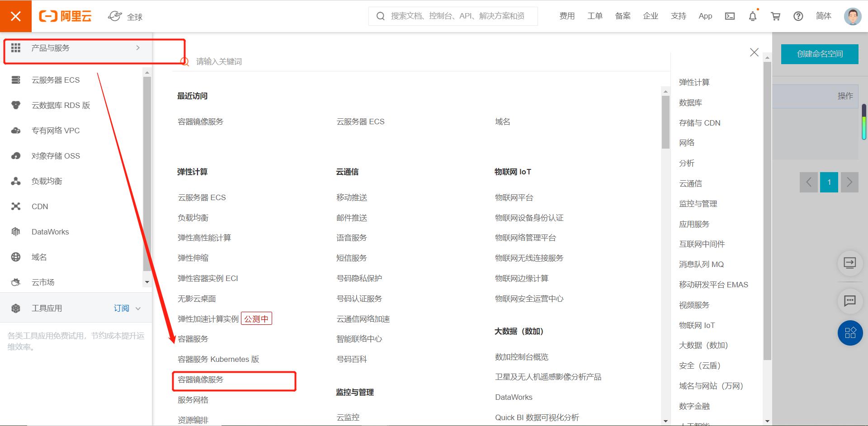The height and width of the screenshot is (426, 868).
Task: Click the DataWorks icon in sidebar
Action: coord(16,232)
